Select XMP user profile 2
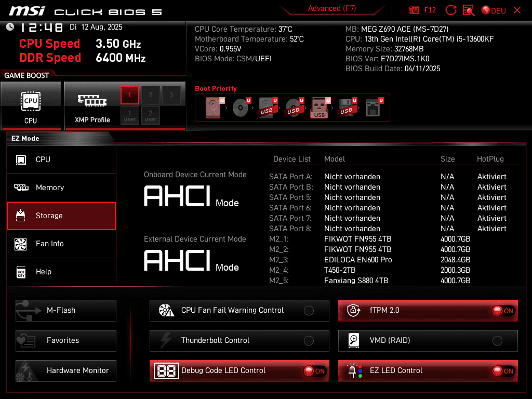 click(x=151, y=115)
